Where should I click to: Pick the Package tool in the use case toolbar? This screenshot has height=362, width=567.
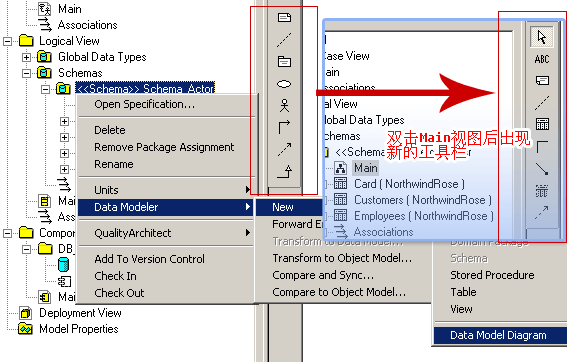coord(284,61)
